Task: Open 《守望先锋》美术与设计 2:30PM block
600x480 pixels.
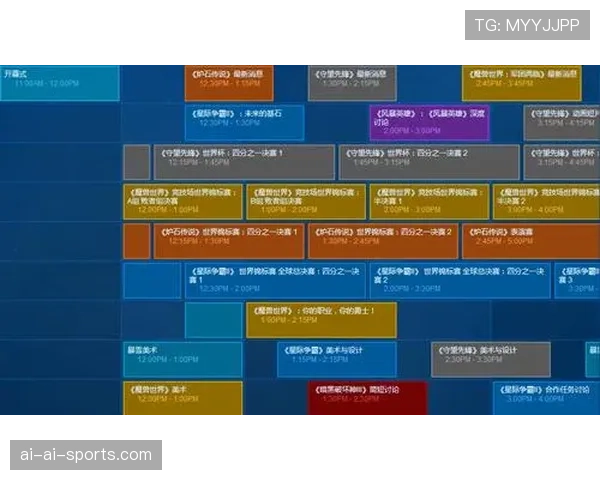Action: (x=491, y=360)
